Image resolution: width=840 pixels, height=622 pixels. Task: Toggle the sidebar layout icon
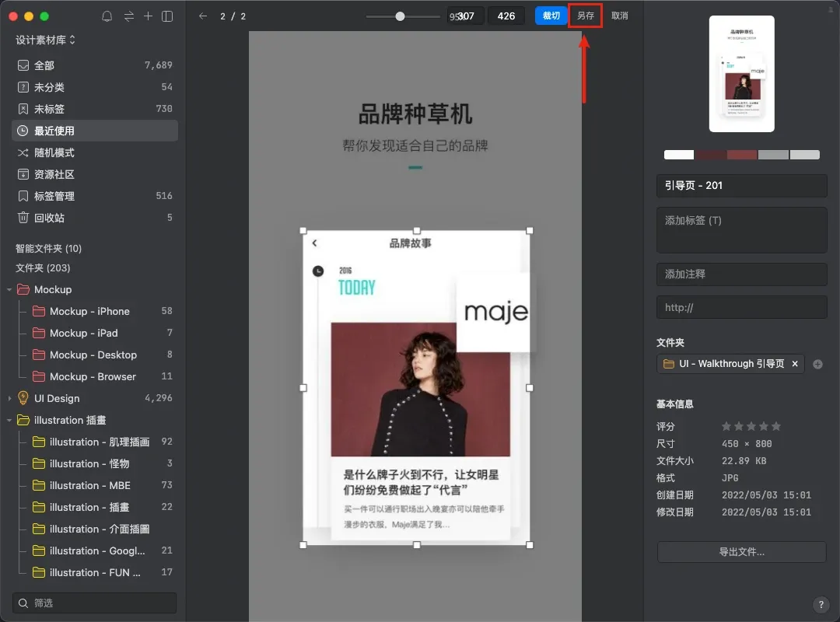coord(167,16)
